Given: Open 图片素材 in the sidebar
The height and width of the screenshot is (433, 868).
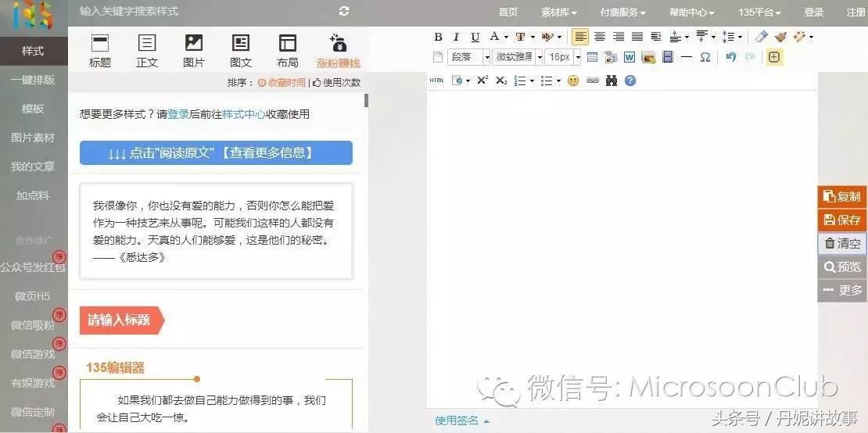Looking at the screenshot, I should (33, 138).
